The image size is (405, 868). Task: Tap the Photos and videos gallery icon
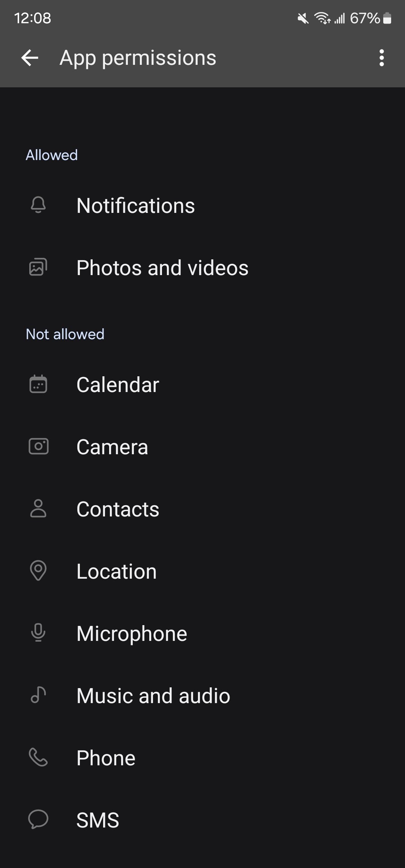pyautogui.click(x=38, y=267)
